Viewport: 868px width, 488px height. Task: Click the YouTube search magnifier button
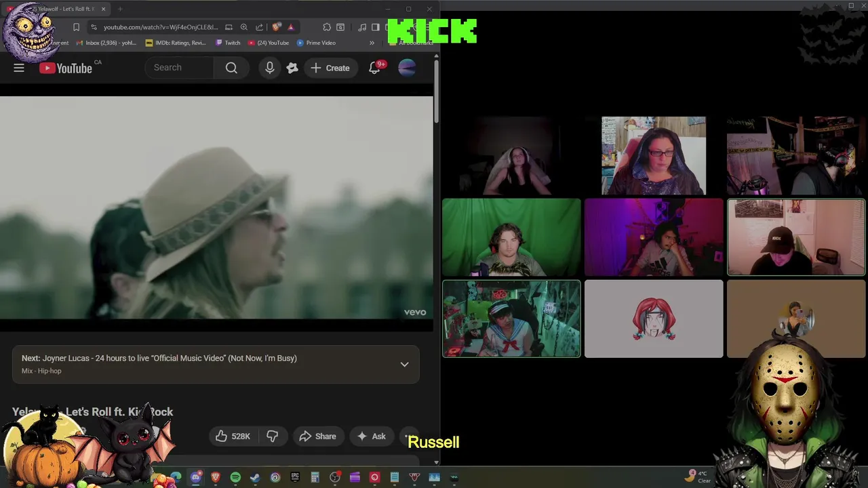231,68
